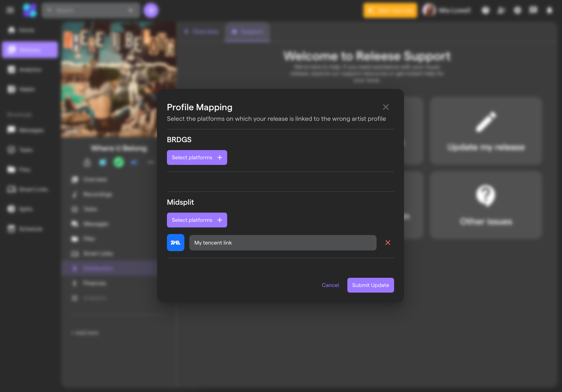Screen dimensions: 562x392
Task: Edit the 'My tencent link' field
Action: pyautogui.click(x=283, y=243)
